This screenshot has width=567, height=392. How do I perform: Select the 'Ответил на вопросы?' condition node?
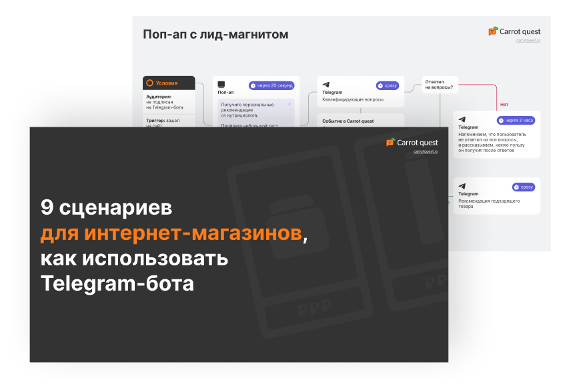click(440, 85)
